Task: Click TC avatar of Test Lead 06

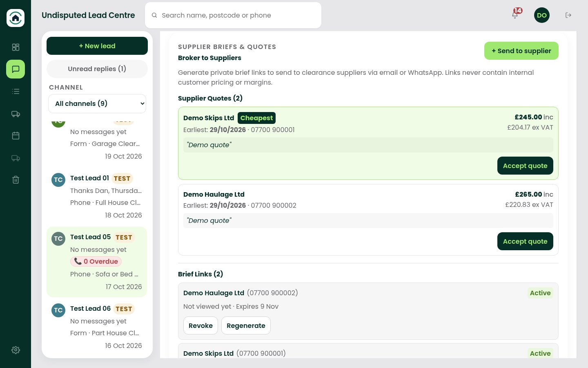Action: pyautogui.click(x=58, y=310)
